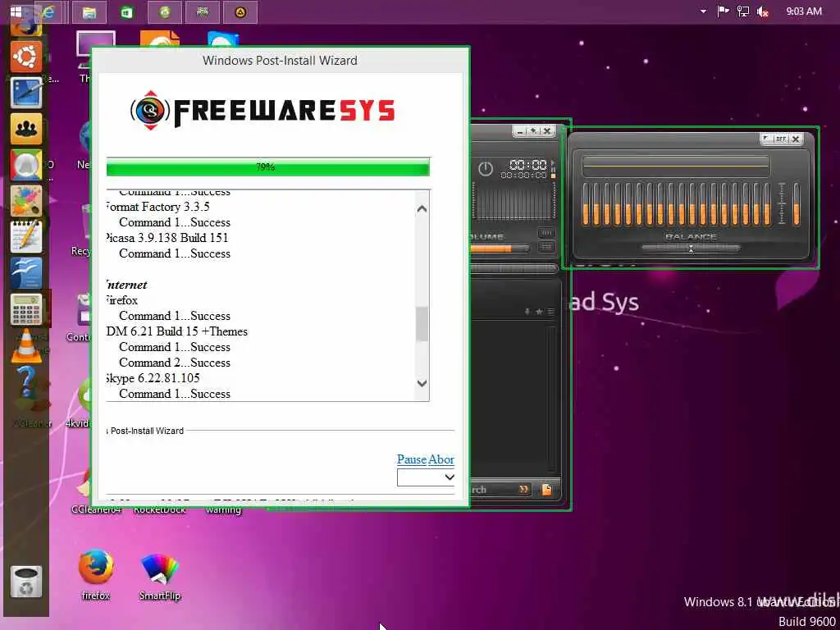This screenshot has width=840, height=630.
Task: Click the 9:03 AM clock
Action: coord(803,11)
